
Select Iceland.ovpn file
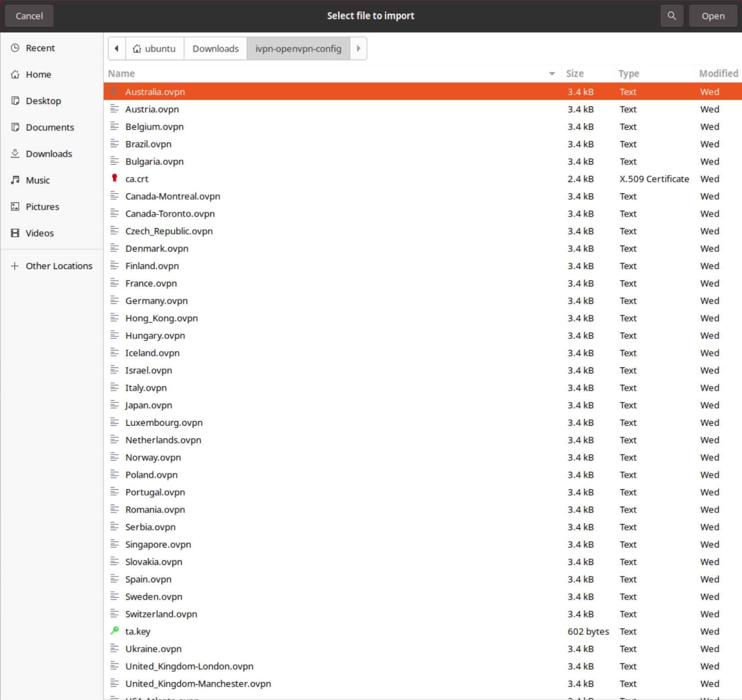(423, 352)
